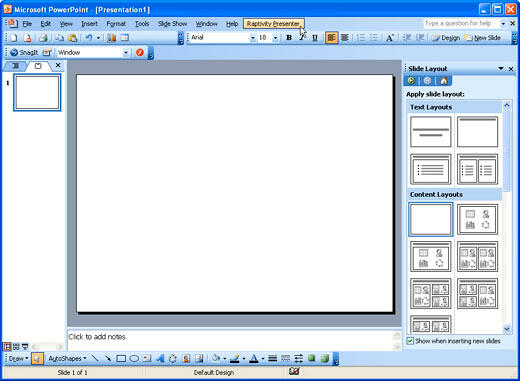The width and height of the screenshot is (520, 381).
Task: Switch to Slide Sorter view
Action: coord(16,347)
